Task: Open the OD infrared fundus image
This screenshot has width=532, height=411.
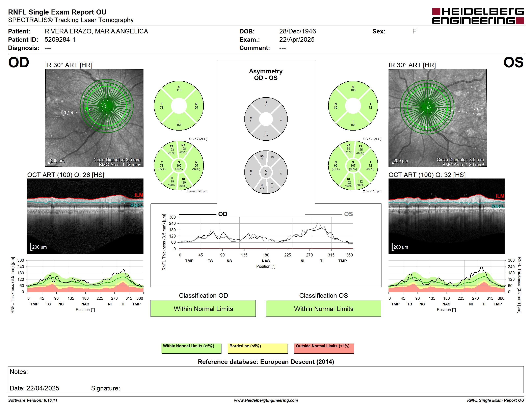Action: click(x=94, y=118)
